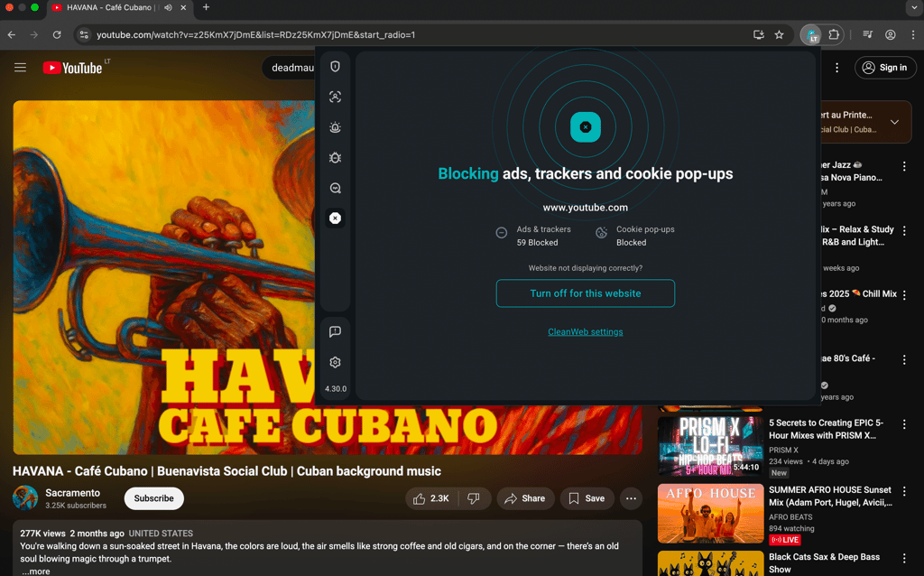Open the tab search dropdown arrow
This screenshot has height=576, width=924.
pos(913,7)
